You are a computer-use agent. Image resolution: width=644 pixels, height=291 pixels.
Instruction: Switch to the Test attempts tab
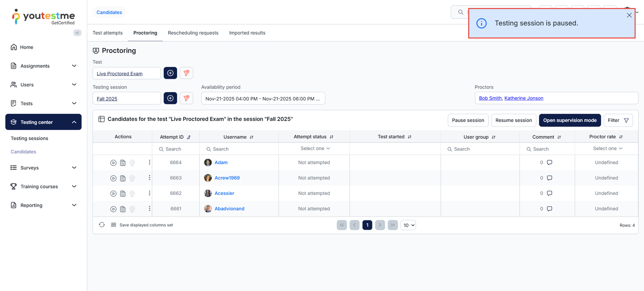point(107,33)
